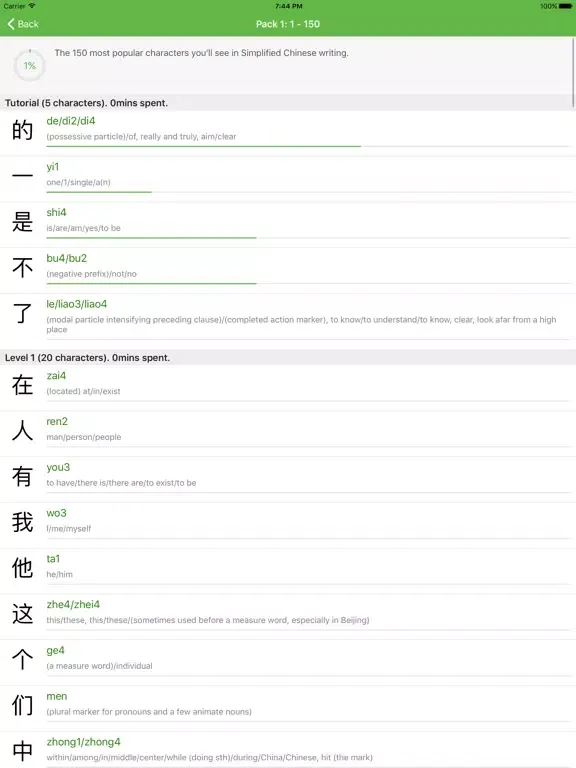Open the 不 character glyph
The image size is (576, 768).
tap(23, 267)
